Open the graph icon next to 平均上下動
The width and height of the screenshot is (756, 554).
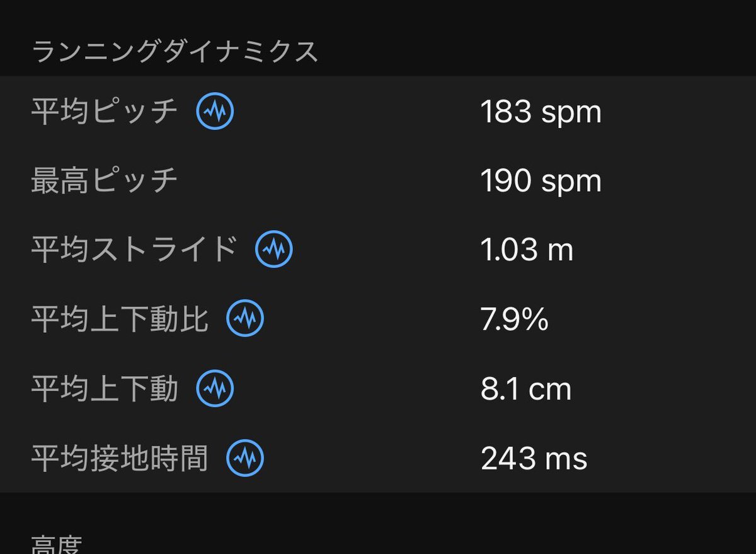215,389
